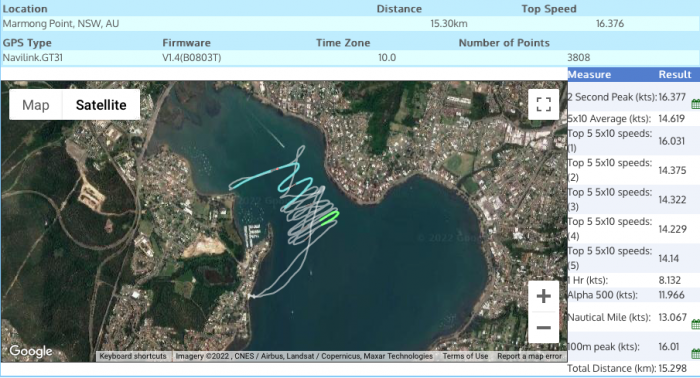
Task: Select the green highlighted track segment
Action: 329,218
